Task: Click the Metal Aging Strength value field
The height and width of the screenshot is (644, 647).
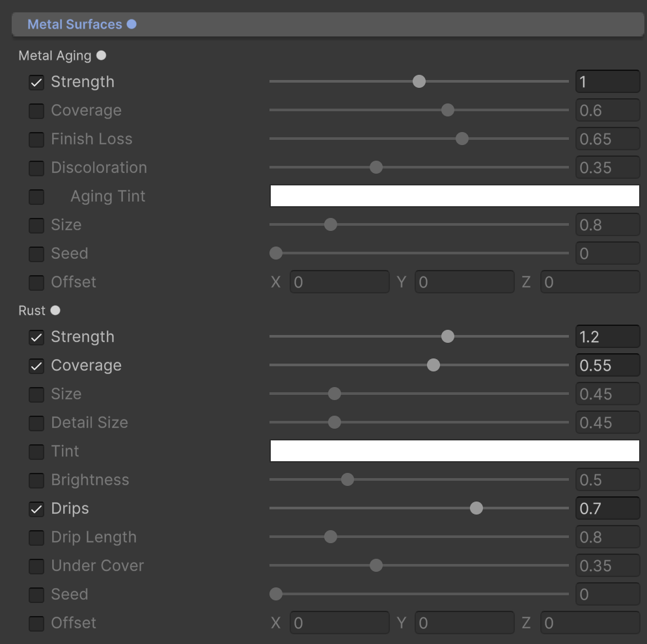Action: click(607, 81)
